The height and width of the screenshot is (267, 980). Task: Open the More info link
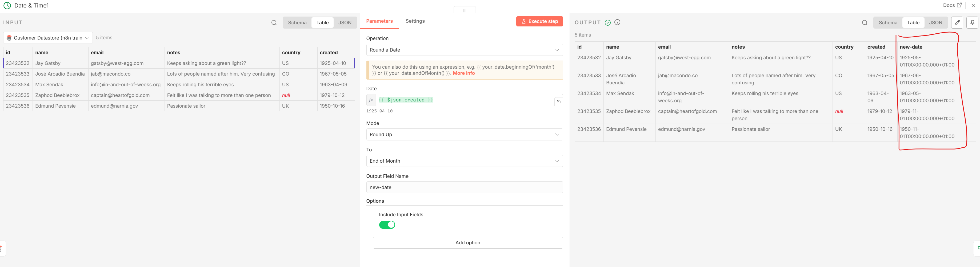pos(463,73)
